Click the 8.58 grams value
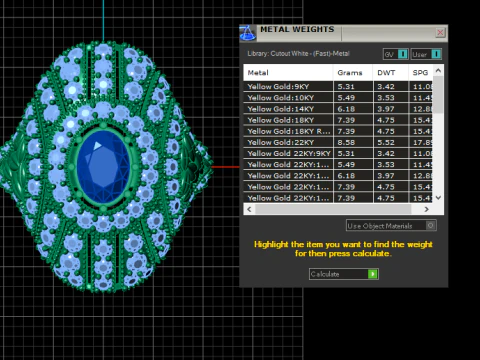This screenshot has height=360, width=480. click(346, 142)
